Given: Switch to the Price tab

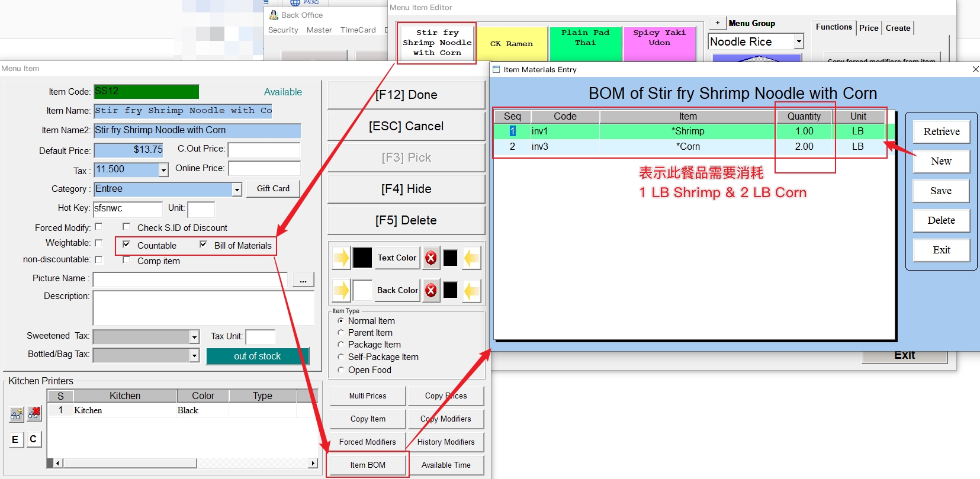Looking at the screenshot, I should pos(869,28).
